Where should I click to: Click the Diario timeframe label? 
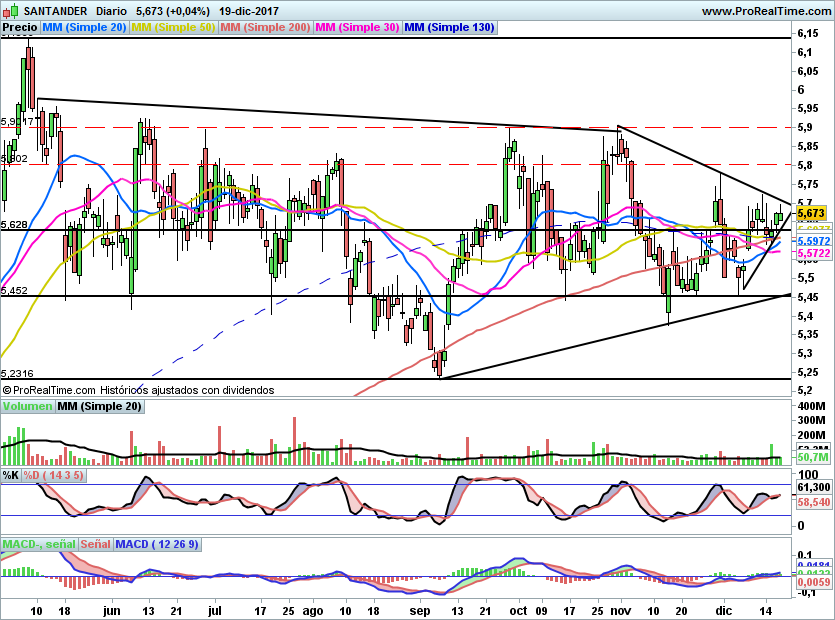point(111,11)
